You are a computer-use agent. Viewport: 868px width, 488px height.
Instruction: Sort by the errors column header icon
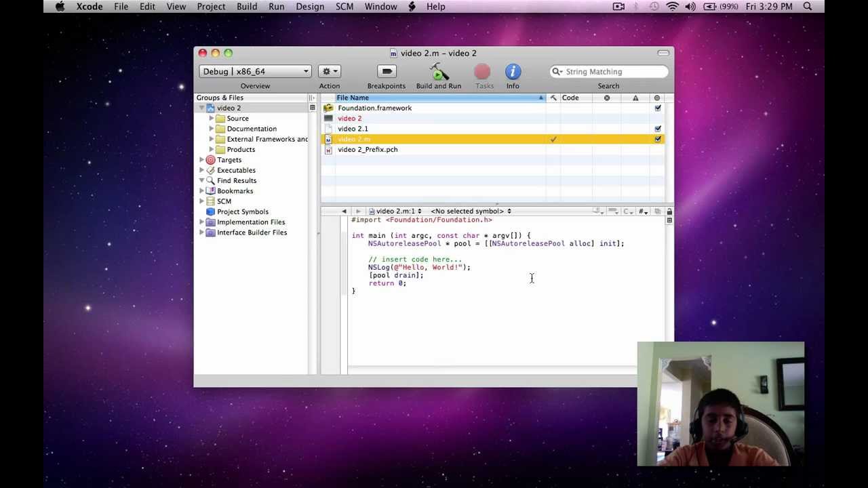pos(607,98)
